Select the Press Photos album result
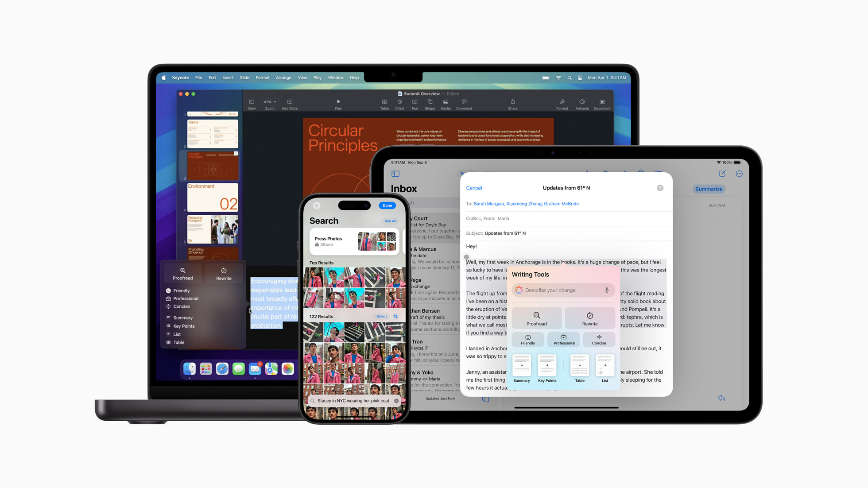Viewport: 868px width, 488px height. (x=353, y=241)
